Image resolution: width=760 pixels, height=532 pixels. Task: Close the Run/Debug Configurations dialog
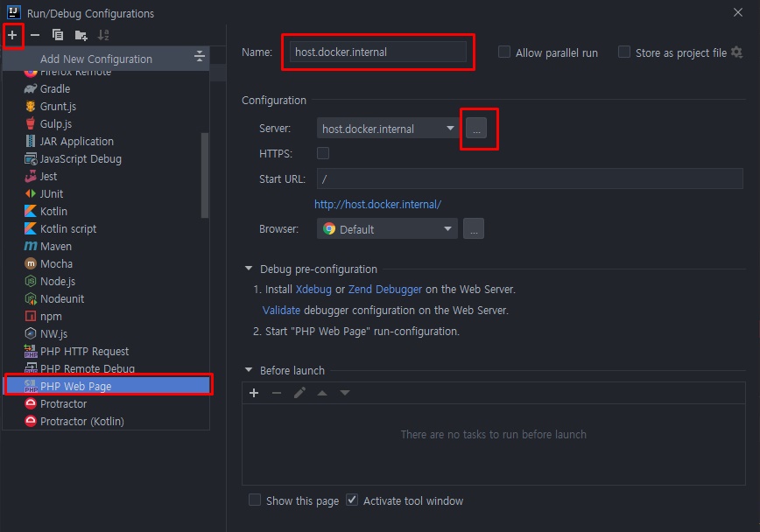(x=738, y=12)
